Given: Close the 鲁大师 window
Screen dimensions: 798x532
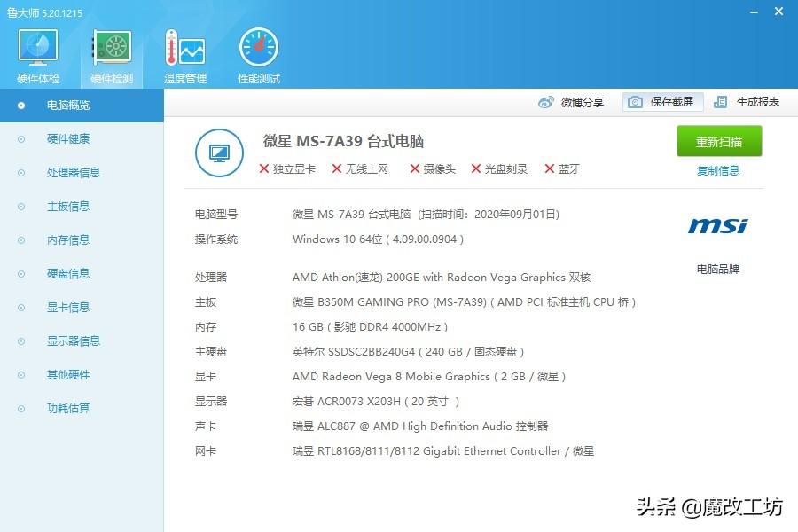Looking at the screenshot, I should pos(778,12).
